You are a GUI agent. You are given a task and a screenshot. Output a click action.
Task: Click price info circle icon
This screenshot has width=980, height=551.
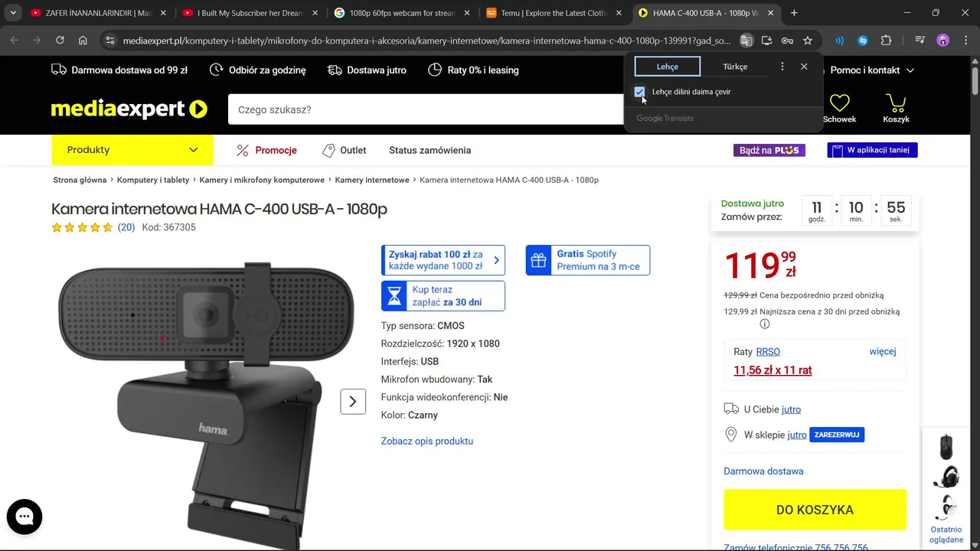(x=764, y=324)
